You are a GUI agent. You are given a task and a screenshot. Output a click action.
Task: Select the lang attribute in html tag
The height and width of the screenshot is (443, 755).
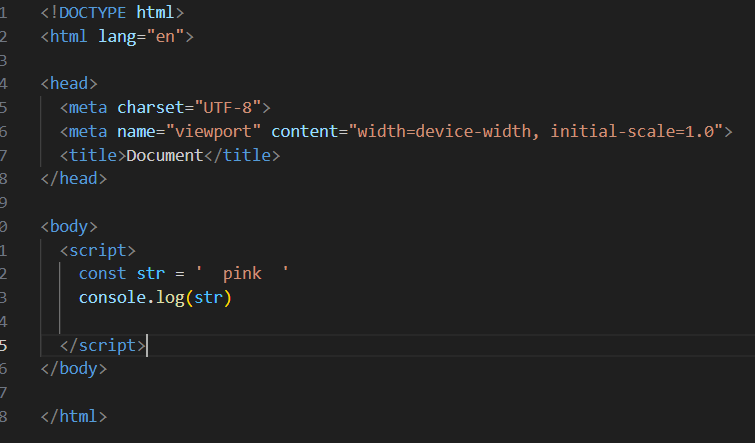(117, 37)
